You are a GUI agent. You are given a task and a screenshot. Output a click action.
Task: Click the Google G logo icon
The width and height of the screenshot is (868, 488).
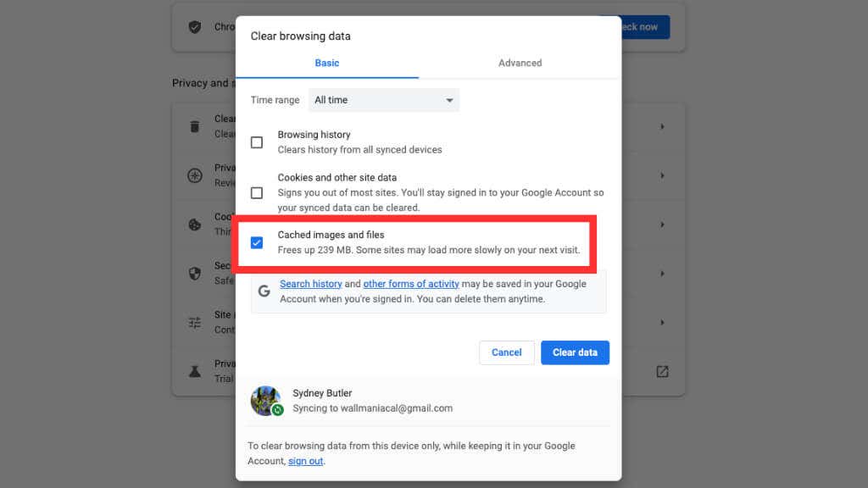pyautogui.click(x=264, y=291)
